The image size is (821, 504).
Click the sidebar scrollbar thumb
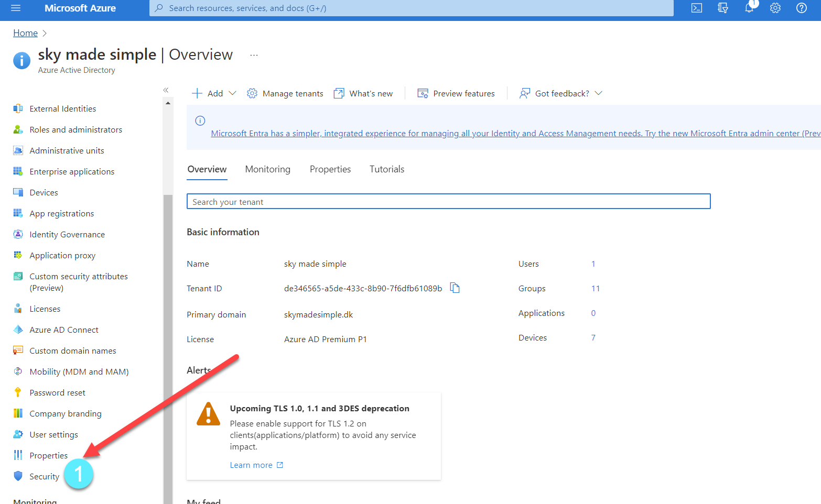[168, 348]
